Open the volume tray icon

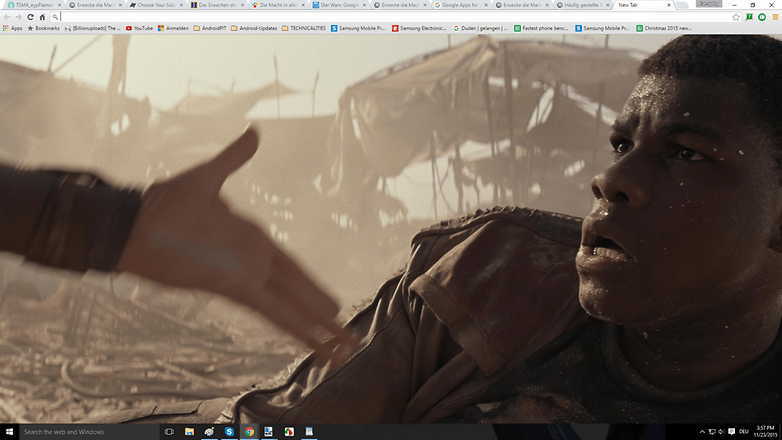(x=721, y=432)
